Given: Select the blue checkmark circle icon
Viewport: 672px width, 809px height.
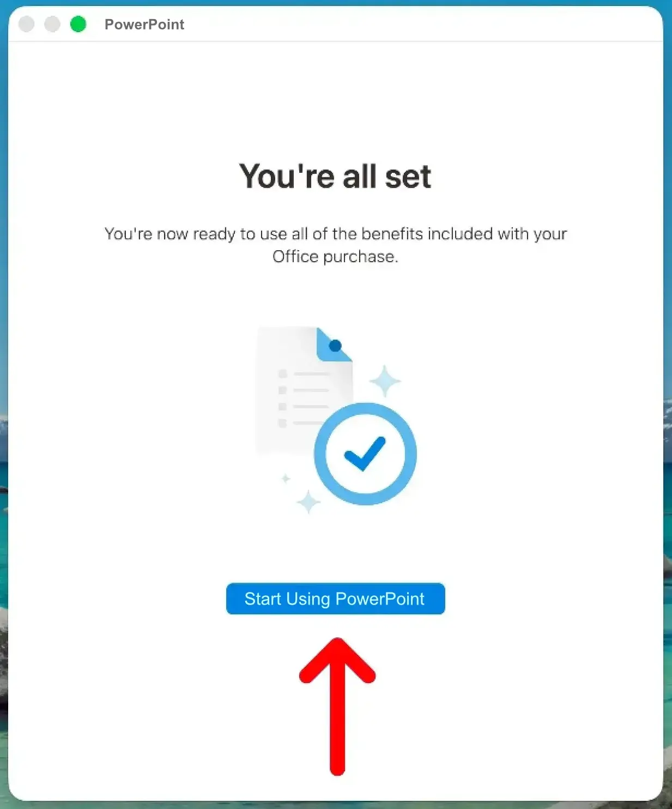Looking at the screenshot, I should point(365,454).
